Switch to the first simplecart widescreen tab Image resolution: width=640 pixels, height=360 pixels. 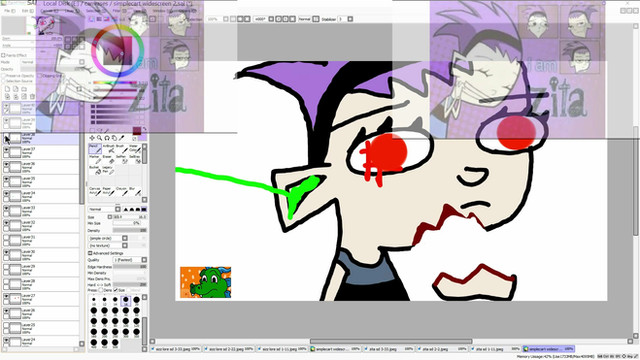coord(335,349)
